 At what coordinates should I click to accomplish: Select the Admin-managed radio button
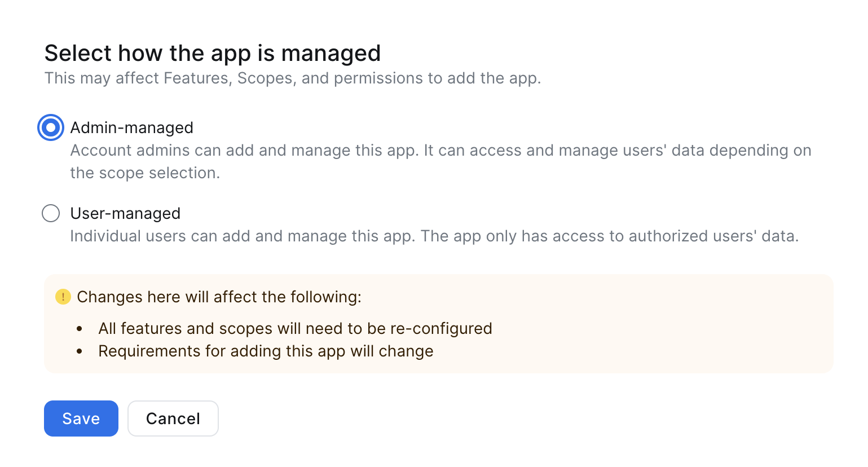[x=51, y=127]
